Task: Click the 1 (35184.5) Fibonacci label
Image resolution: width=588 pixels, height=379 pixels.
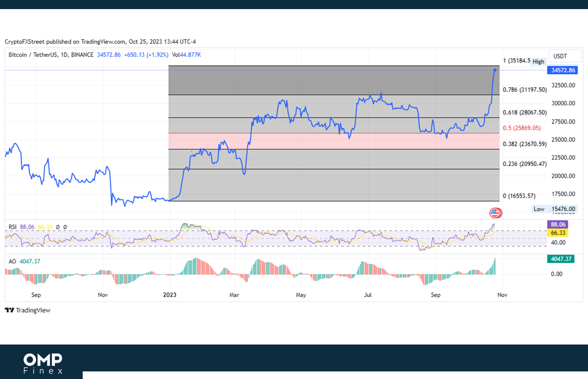Action: pyautogui.click(x=517, y=61)
